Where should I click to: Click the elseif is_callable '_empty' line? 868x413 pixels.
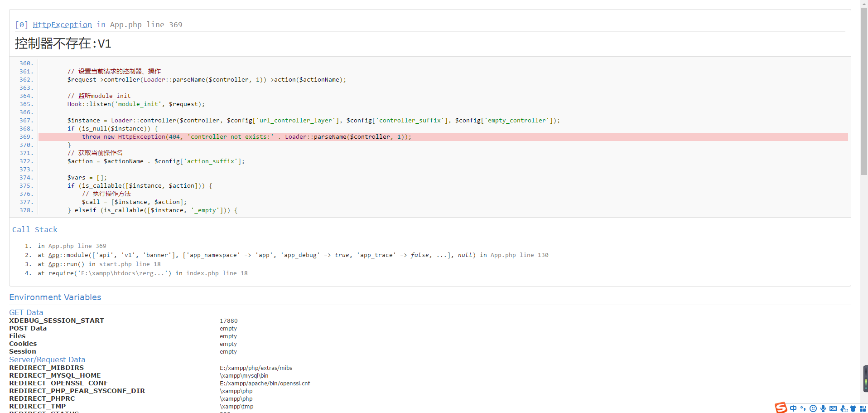click(152, 210)
